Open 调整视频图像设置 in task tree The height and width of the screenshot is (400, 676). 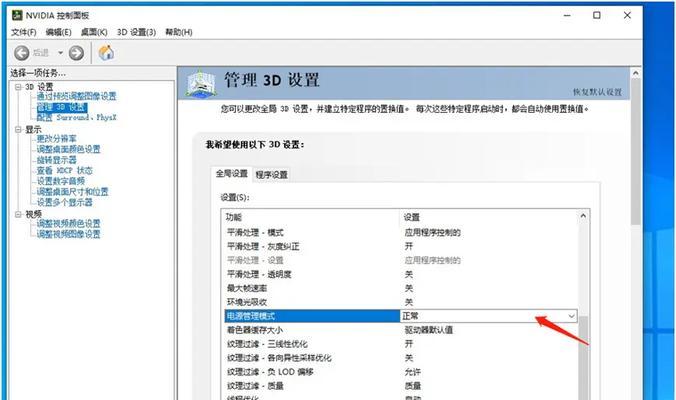(x=68, y=234)
